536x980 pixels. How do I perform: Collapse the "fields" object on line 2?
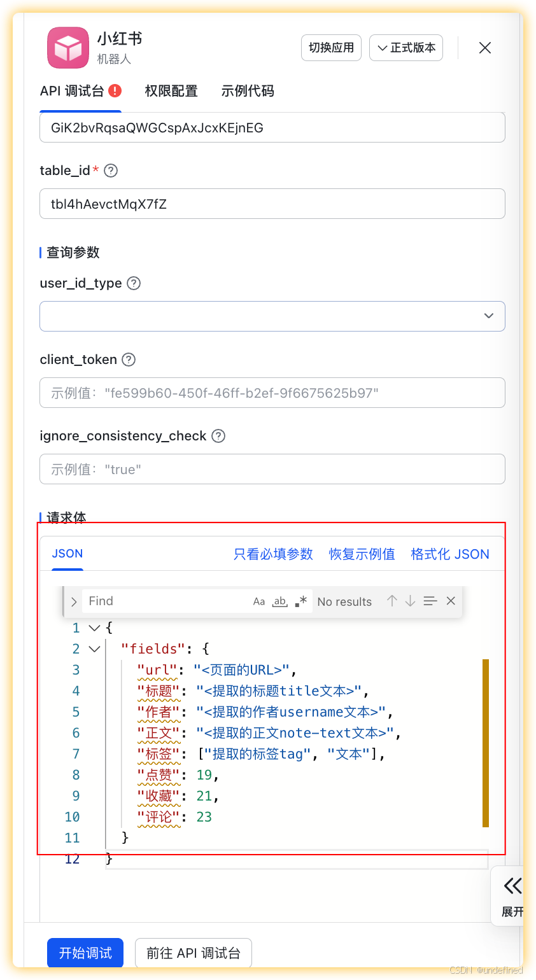95,649
